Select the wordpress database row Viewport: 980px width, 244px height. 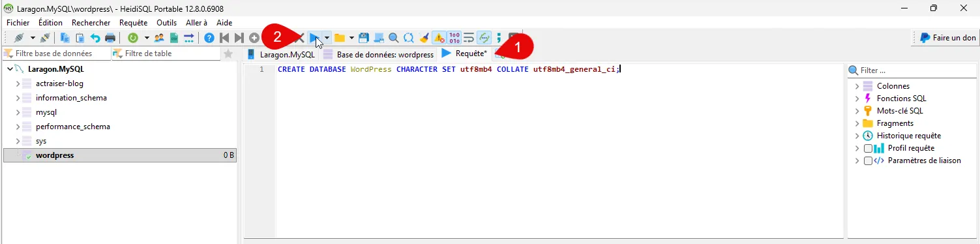[x=119, y=155]
